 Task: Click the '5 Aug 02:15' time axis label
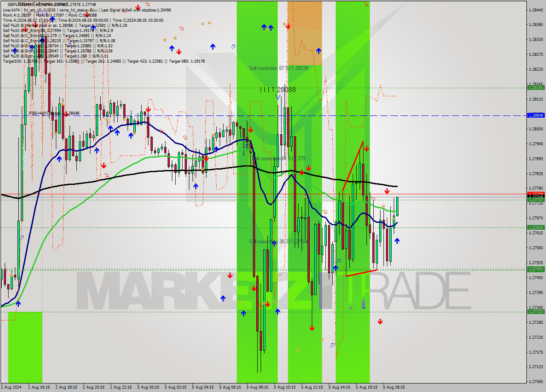(175, 387)
